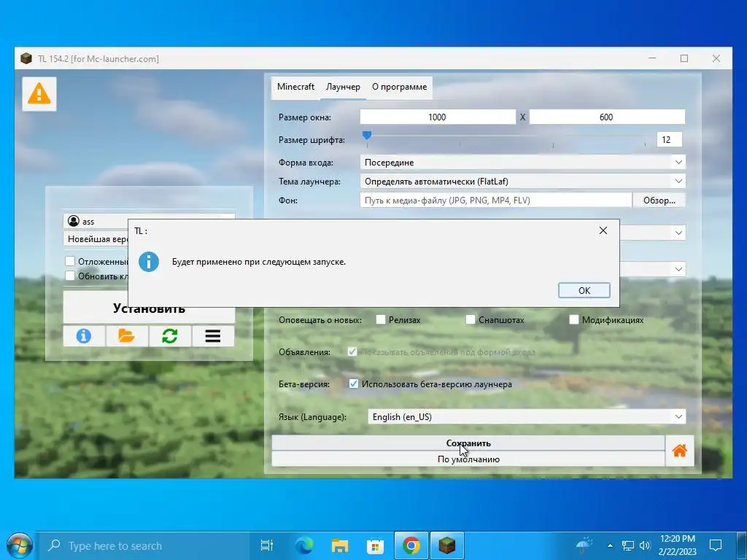
Task: Open the notification center icon
Action: pos(716,545)
